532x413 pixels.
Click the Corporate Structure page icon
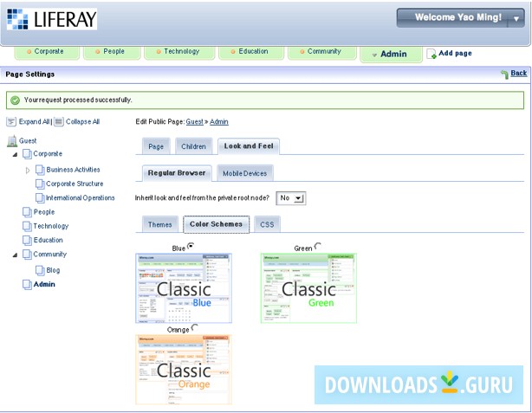[x=40, y=184]
